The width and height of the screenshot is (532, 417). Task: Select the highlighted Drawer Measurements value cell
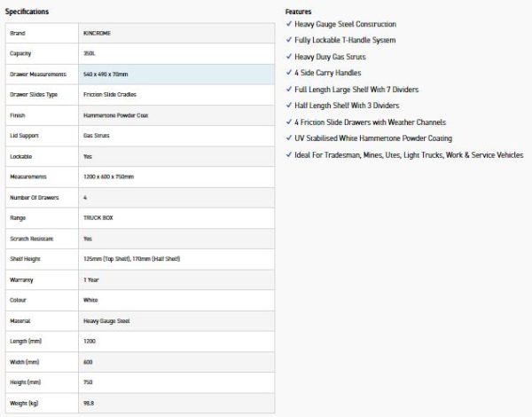176,75
